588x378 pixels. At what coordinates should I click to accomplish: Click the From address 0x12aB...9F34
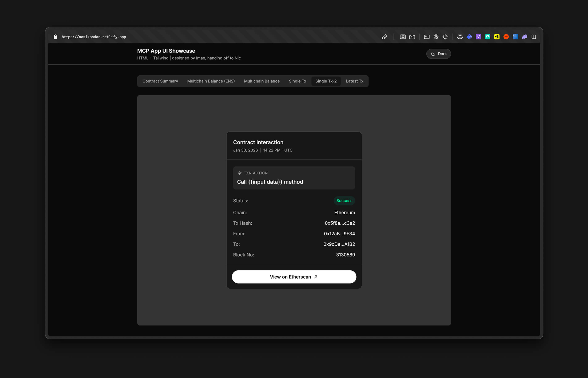coord(339,234)
